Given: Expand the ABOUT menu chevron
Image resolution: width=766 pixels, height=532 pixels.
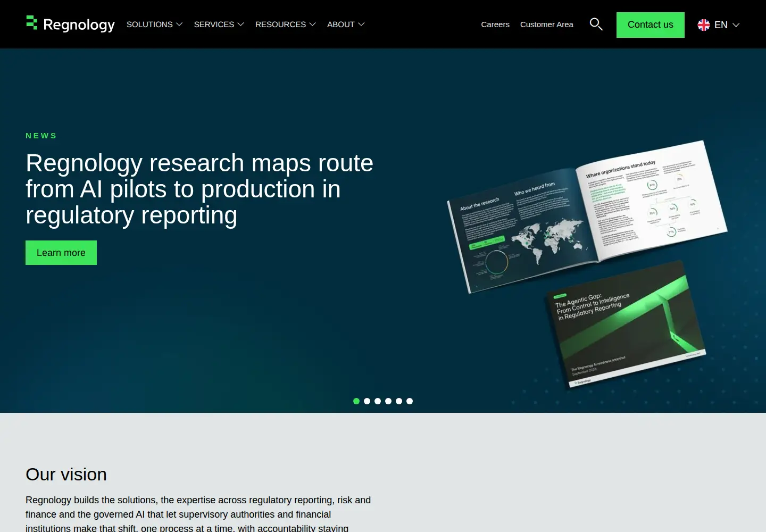Looking at the screenshot, I should pos(361,24).
